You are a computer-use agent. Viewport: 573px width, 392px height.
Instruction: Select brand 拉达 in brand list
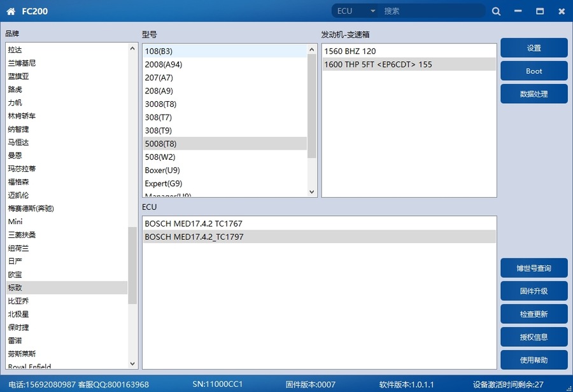[67, 50]
